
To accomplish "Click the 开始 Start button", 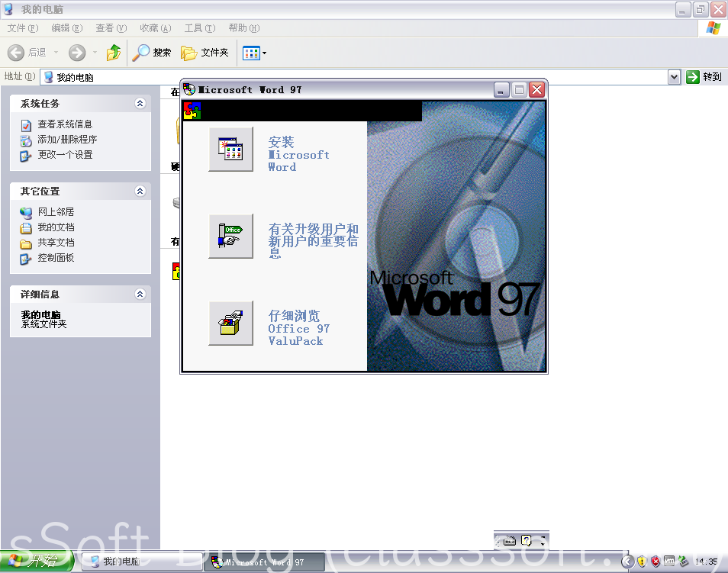I will 38,562.
